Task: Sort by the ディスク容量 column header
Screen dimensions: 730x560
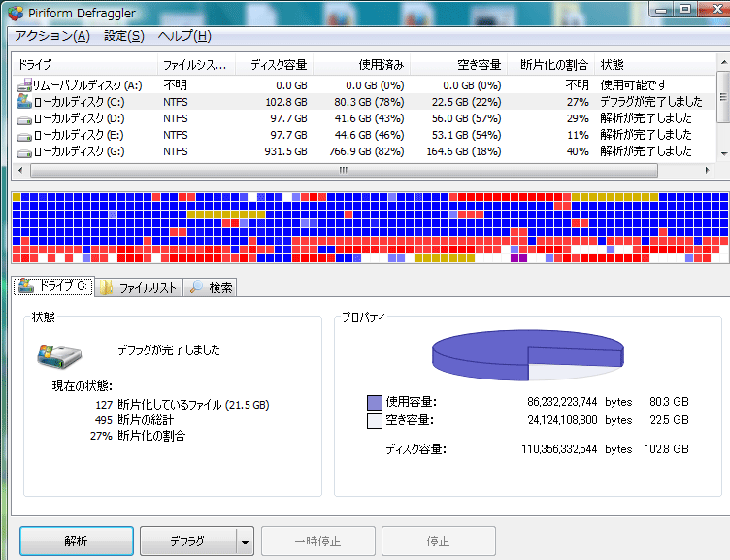Action: [274, 65]
